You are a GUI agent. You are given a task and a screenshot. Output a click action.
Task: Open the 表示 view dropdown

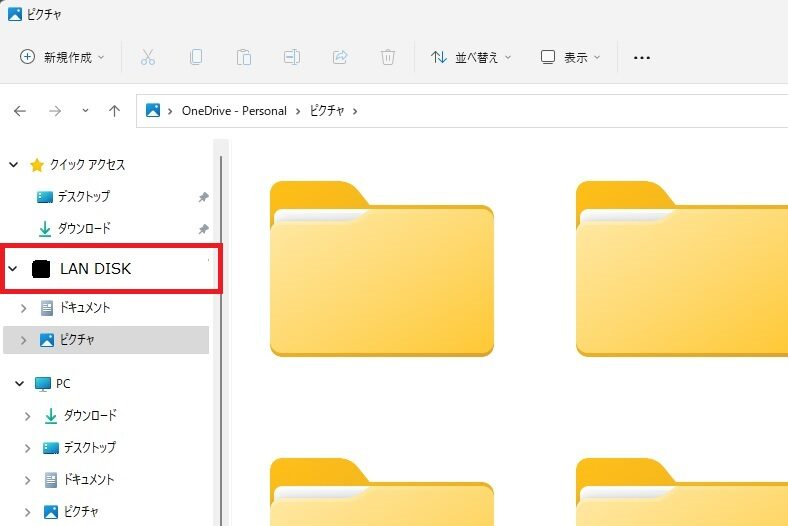click(571, 57)
